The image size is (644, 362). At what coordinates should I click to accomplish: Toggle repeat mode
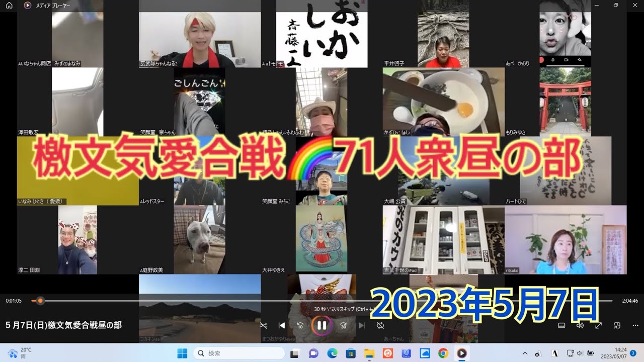(380, 325)
